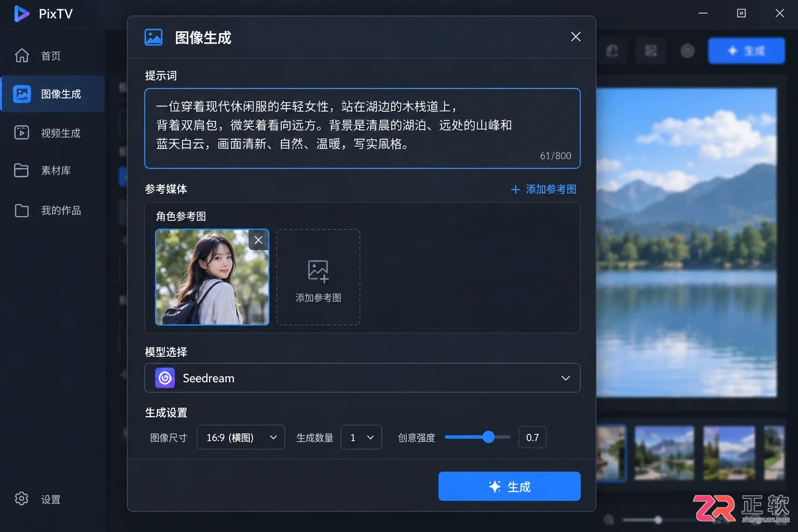The width and height of the screenshot is (798, 532).
Task: Minimize the PixTV window
Action: coord(703,13)
